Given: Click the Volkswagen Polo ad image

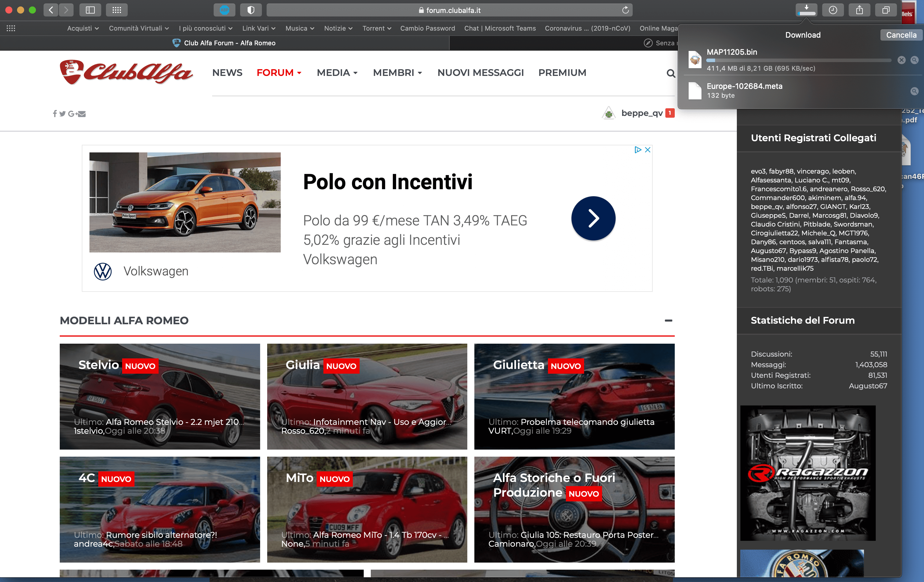Looking at the screenshot, I should 185,202.
